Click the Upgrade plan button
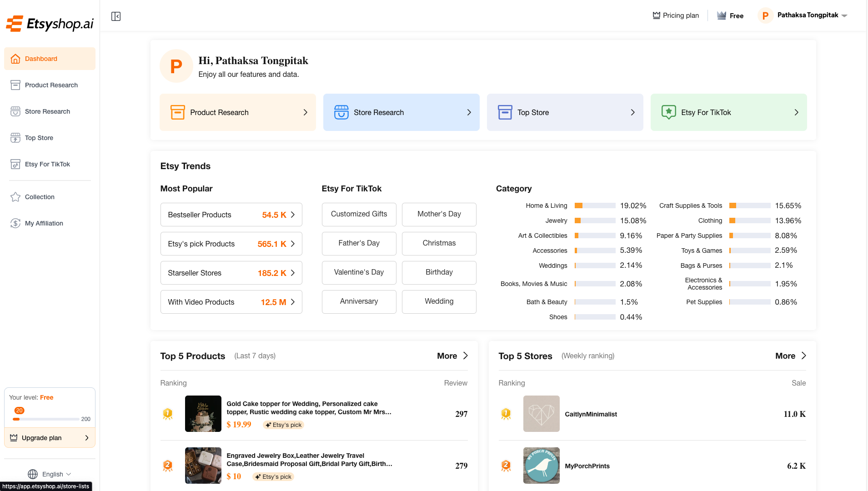The height and width of the screenshot is (491, 868). tap(50, 438)
